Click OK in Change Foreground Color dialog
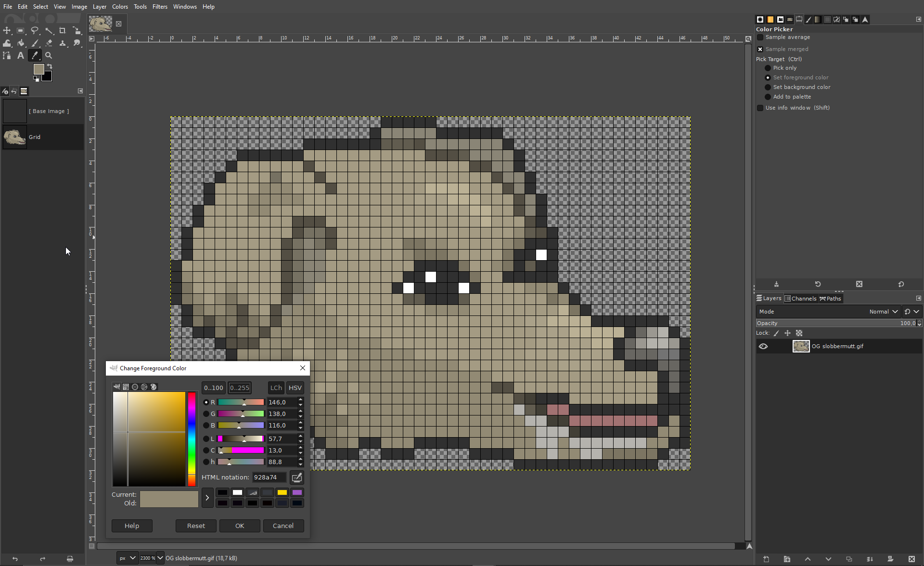The height and width of the screenshot is (566, 924). point(240,526)
